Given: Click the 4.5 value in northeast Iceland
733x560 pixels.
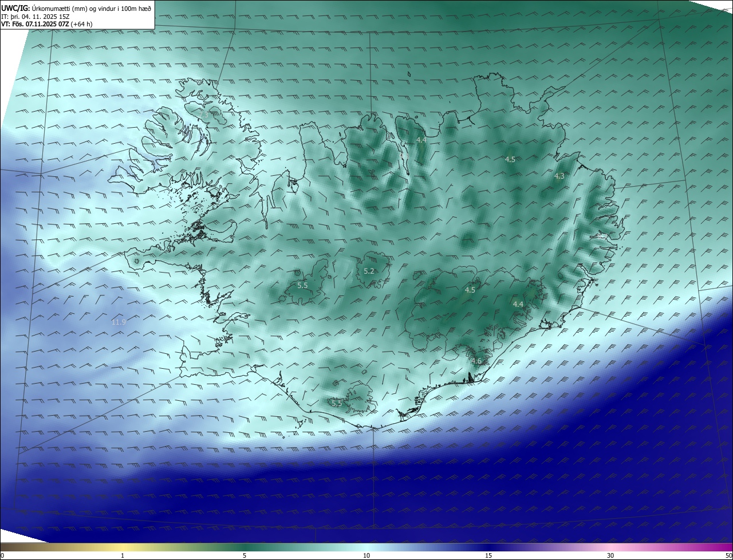Looking at the screenshot, I should 510,160.
